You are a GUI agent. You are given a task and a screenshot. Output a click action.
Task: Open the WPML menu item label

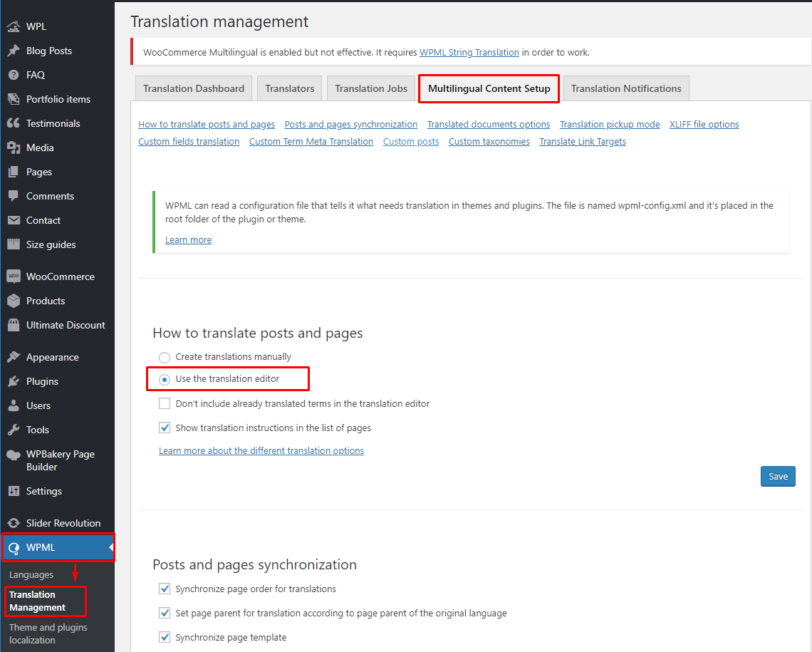(x=41, y=547)
